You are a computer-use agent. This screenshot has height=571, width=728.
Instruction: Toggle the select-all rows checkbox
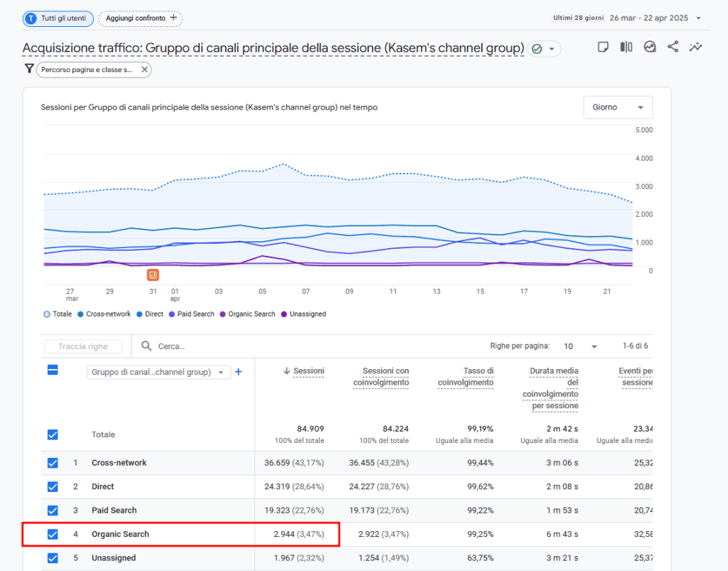(53, 370)
